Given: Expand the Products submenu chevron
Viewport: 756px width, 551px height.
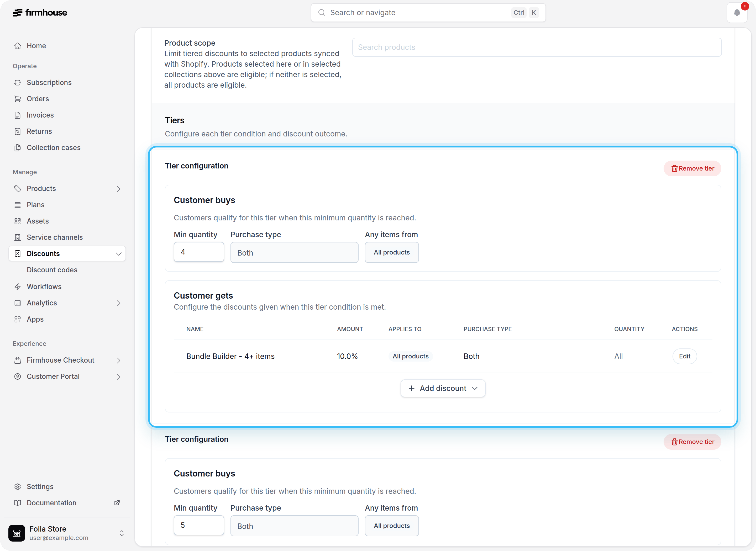Looking at the screenshot, I should 118,189.
